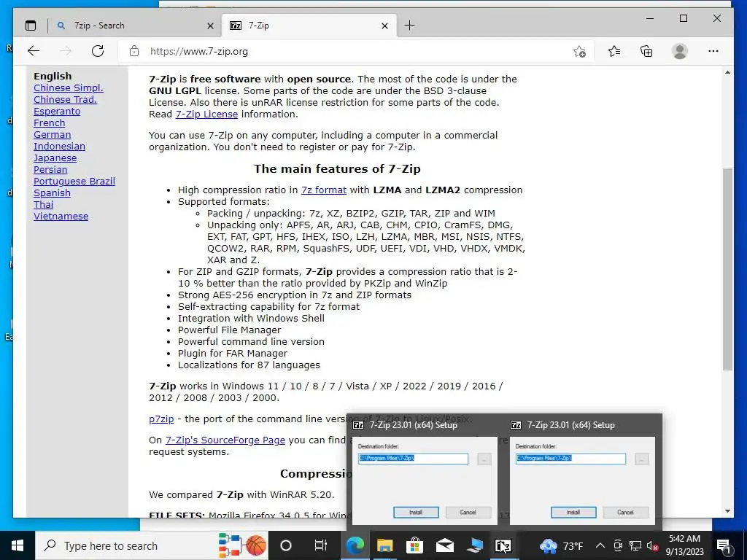
Task: Open the tab actions menu icon
Action: point(31,26)
